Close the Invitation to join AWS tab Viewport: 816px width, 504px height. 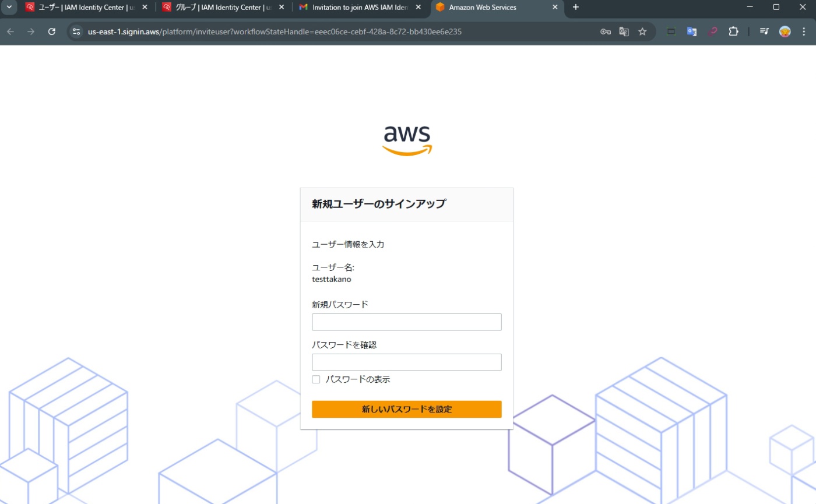(418, 8)
